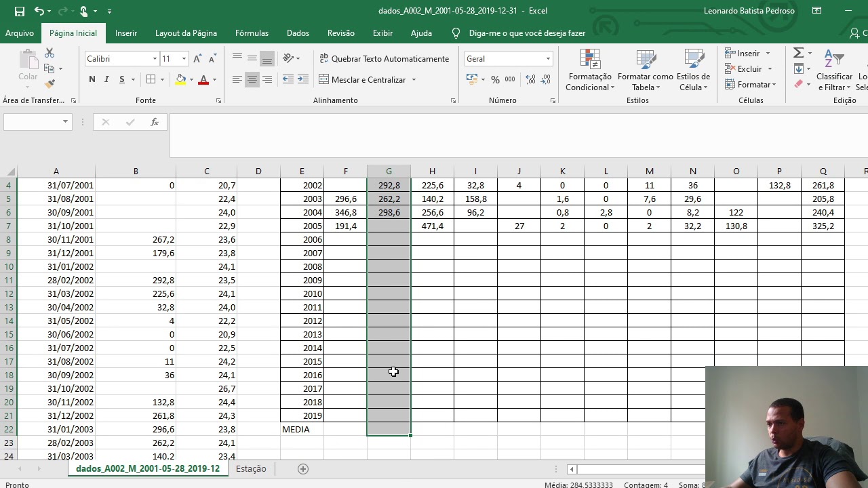868x488 pixels.
Task: Click the Undo arrow icon
Action: (x=39, y=11)
